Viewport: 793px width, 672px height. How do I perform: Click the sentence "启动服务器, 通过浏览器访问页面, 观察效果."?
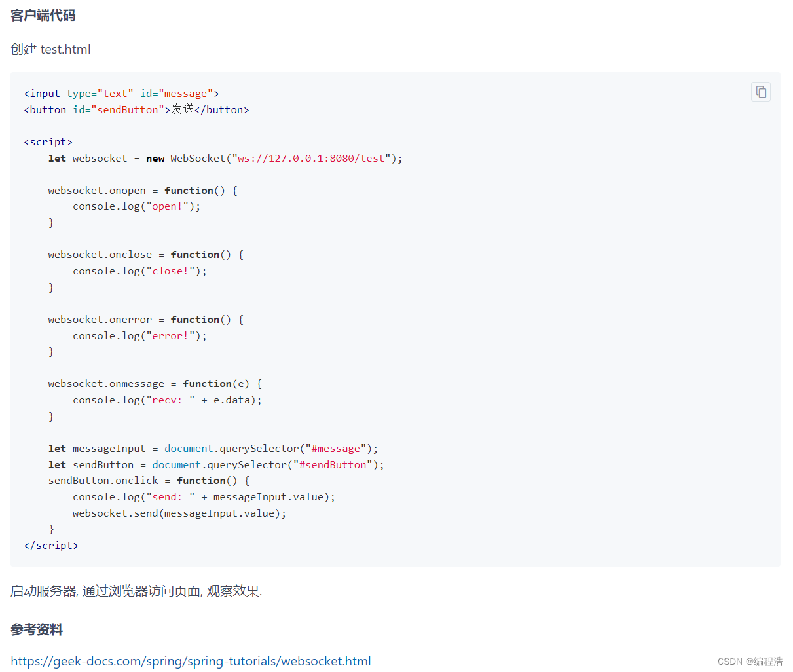[136, 591]
